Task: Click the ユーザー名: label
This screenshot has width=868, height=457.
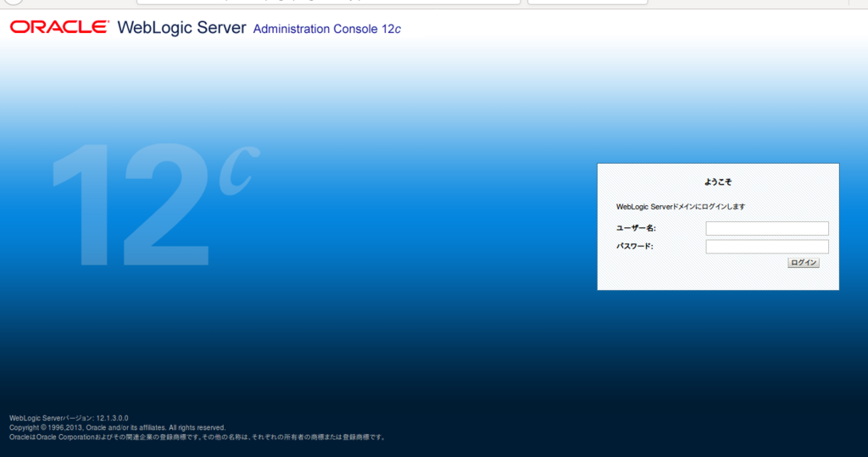Action: [636, 228]
